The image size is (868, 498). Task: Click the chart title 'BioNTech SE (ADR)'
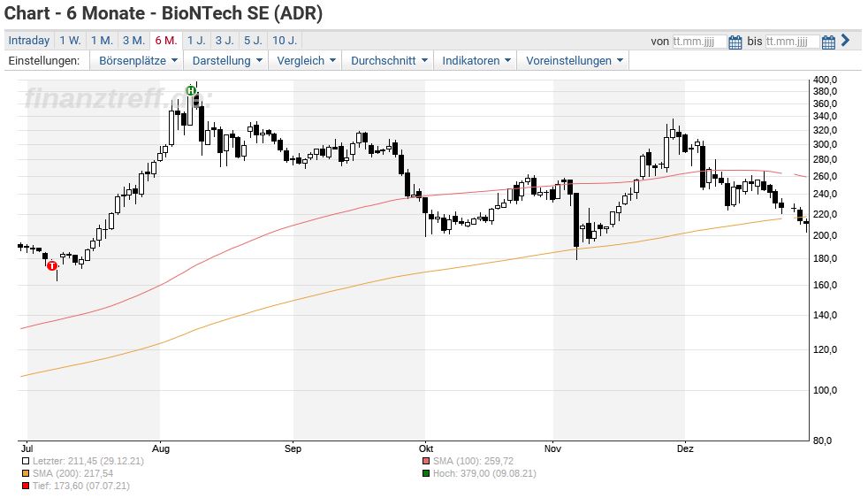[242, 13]
